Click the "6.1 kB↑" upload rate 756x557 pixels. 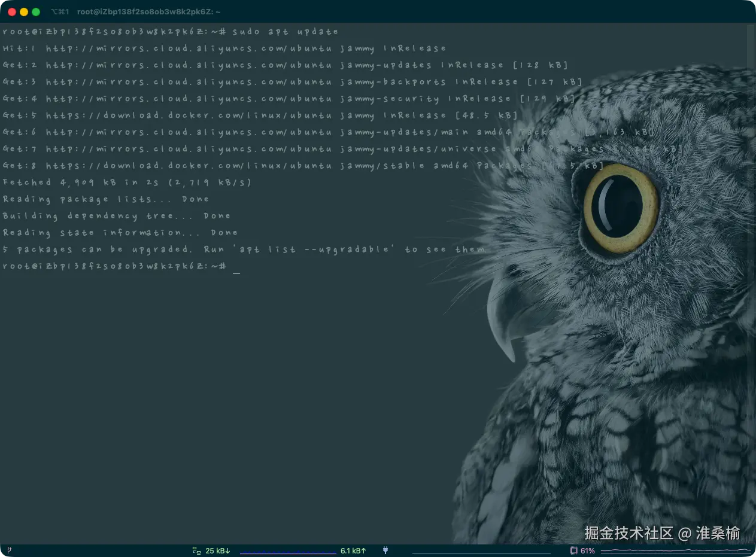click(x=353, y=550)
